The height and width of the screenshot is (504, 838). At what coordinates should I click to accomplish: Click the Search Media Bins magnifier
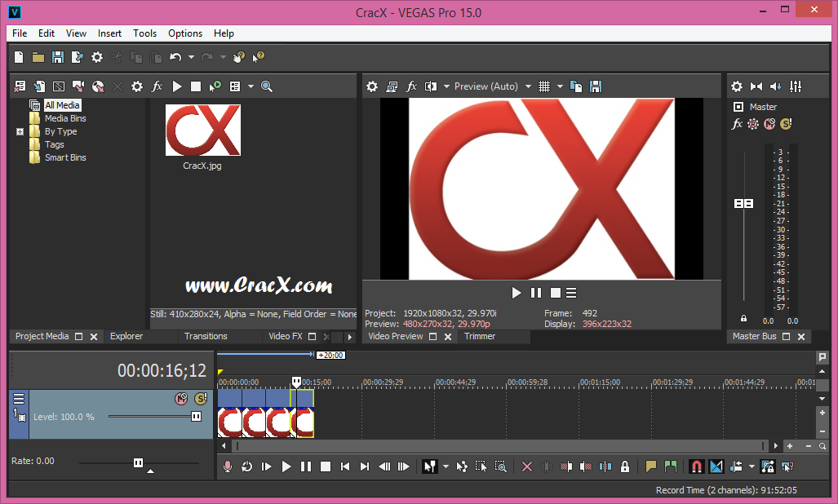pos(267,86)
